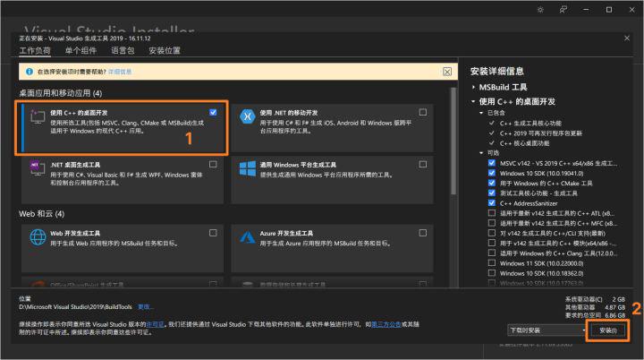This screenshot has width=644, height=360.
Task: Uncheck the C++ desktop development workload checkbox
Action: (213, 112)
